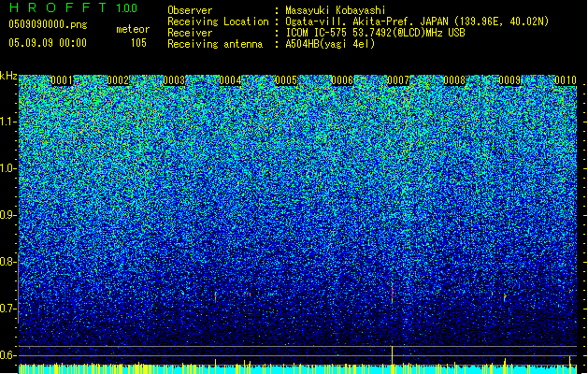Click the 'Observer' label
Image resolution: width=588 pixels, height=374 pixels.
coord(190,10)
